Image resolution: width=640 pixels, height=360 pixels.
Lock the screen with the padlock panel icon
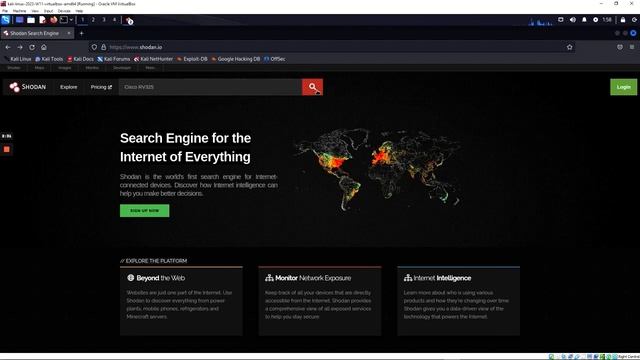[623, 20]
